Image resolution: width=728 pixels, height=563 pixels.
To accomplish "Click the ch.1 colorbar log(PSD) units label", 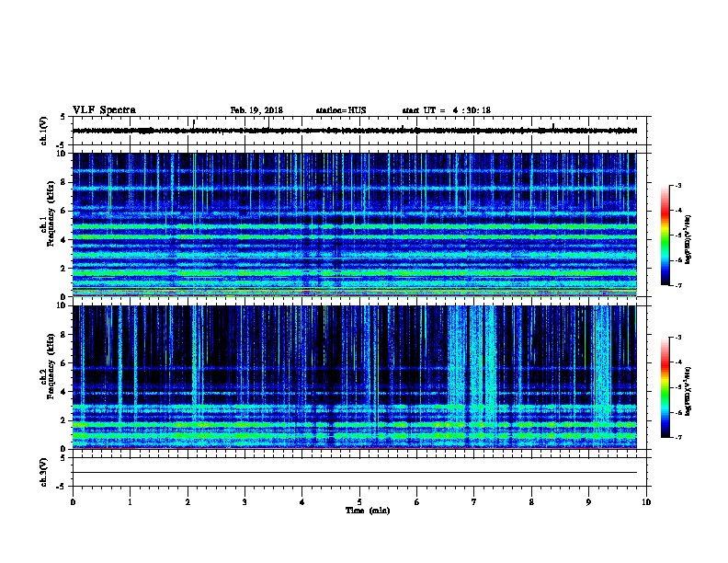I will [x=688, y=239].
